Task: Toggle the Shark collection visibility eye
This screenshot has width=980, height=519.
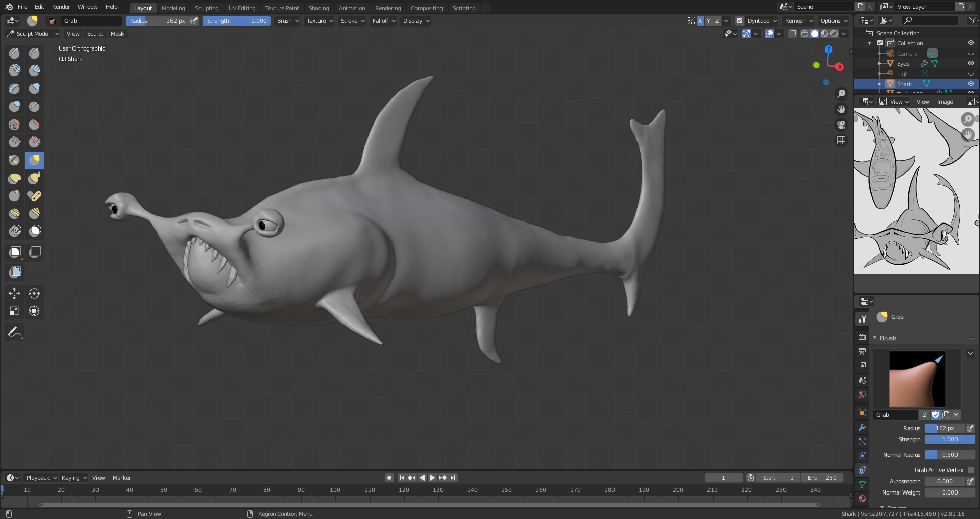Action: pos(970,84)
